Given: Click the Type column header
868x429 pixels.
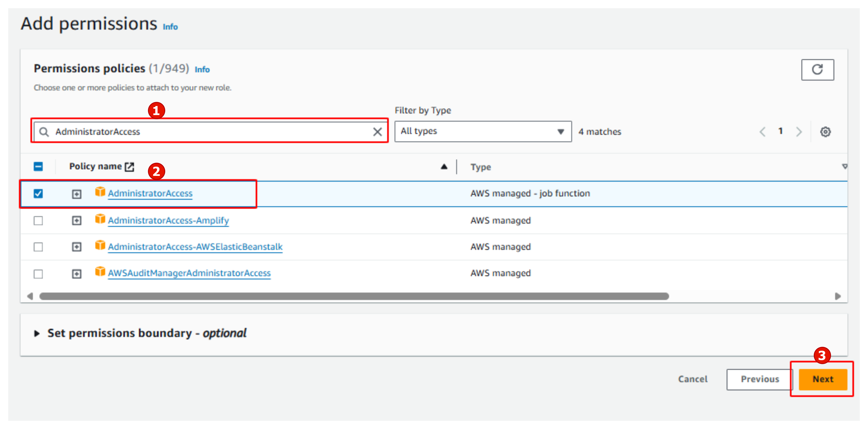Looking at the screenshot, I should point(480,167).
